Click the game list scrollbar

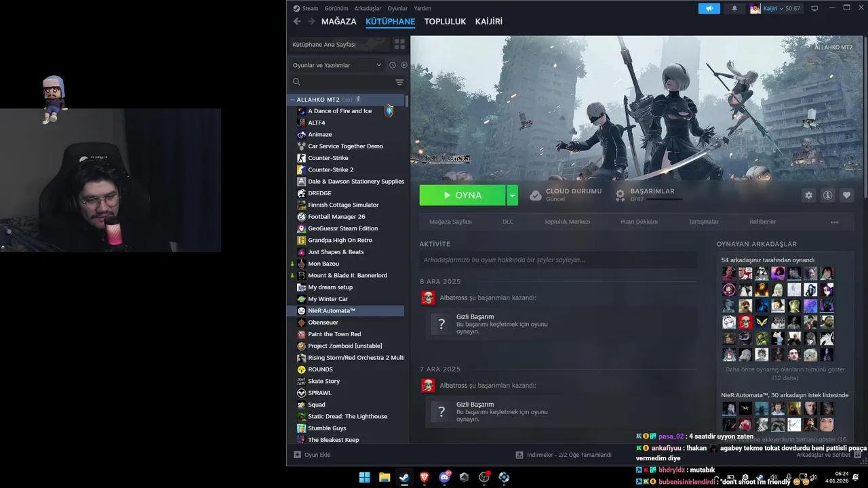coord(406,101)
